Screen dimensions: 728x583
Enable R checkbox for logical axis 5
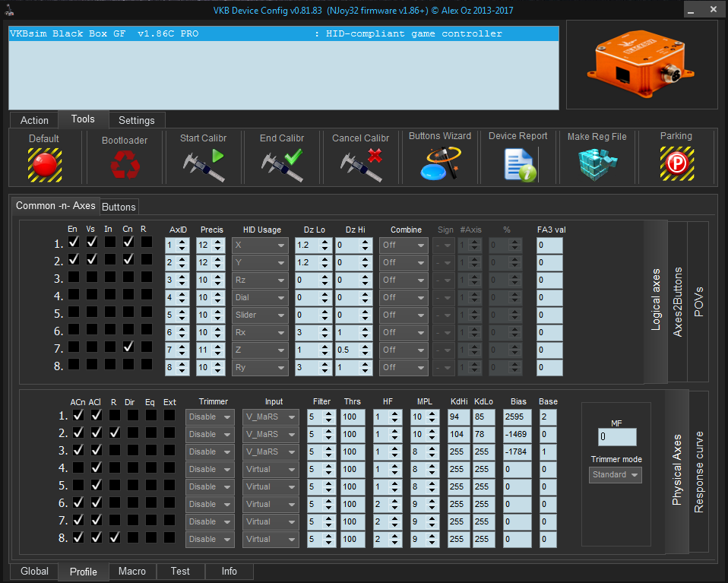(147, 312)
